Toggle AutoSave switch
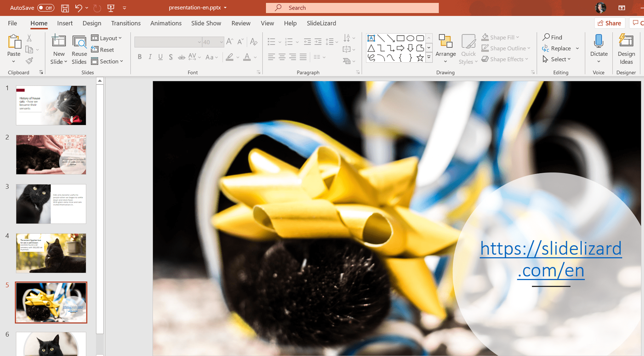644x356 pixels. point(46,8)
